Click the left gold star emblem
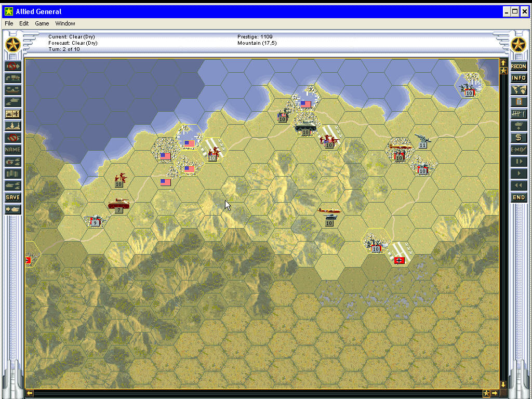 (13, 45)
